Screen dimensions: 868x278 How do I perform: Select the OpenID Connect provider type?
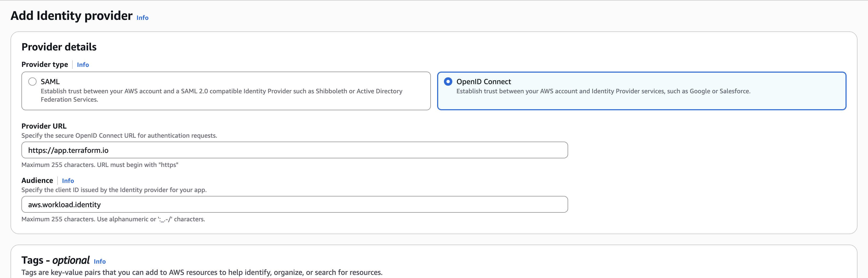pyautogui.click(x=448, y=81)
